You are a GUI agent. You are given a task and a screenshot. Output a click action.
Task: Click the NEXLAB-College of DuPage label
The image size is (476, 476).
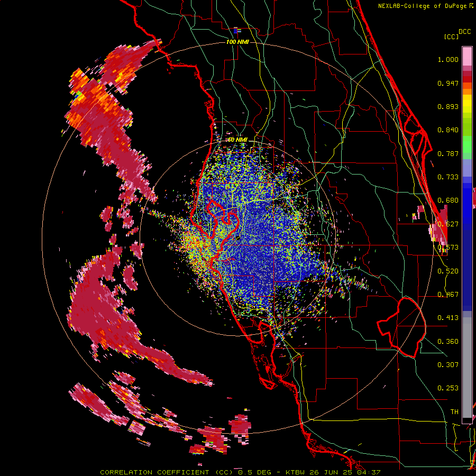pos(423,6)
